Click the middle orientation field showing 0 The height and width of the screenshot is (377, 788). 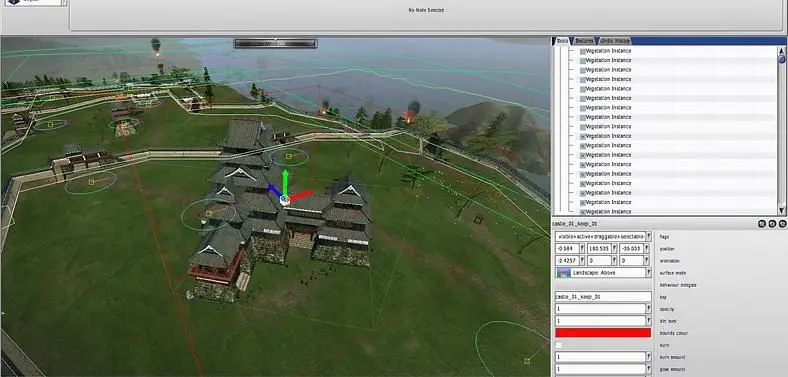click(x=599, y=260)
